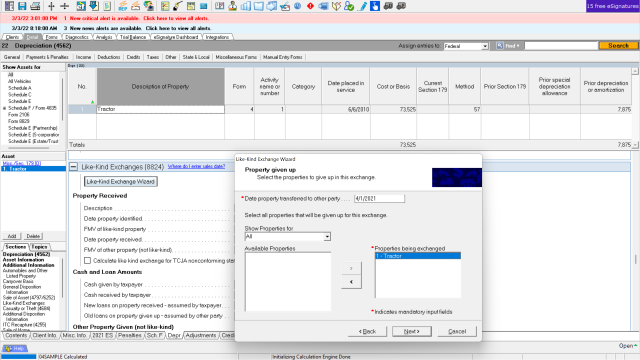Image resolution: width=640 pixels, height=360 pixels.
Task: Click the save diskette icon in toolbar
Action: 22,6
